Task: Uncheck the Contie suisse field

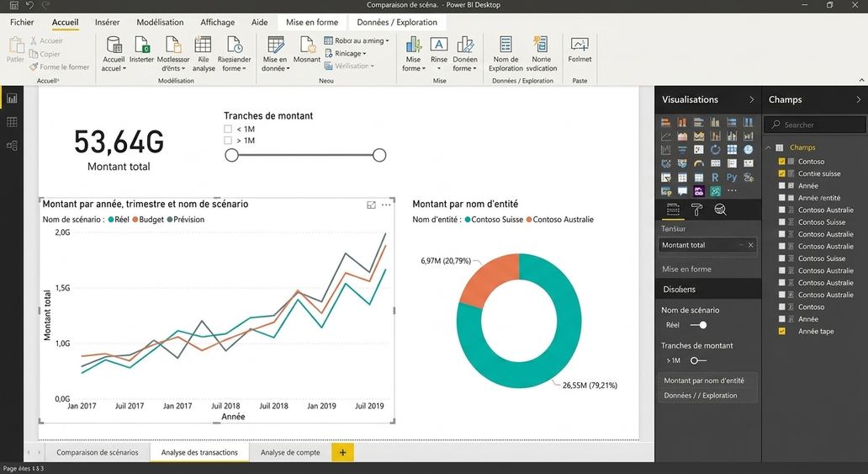Action: click(781, 173)
